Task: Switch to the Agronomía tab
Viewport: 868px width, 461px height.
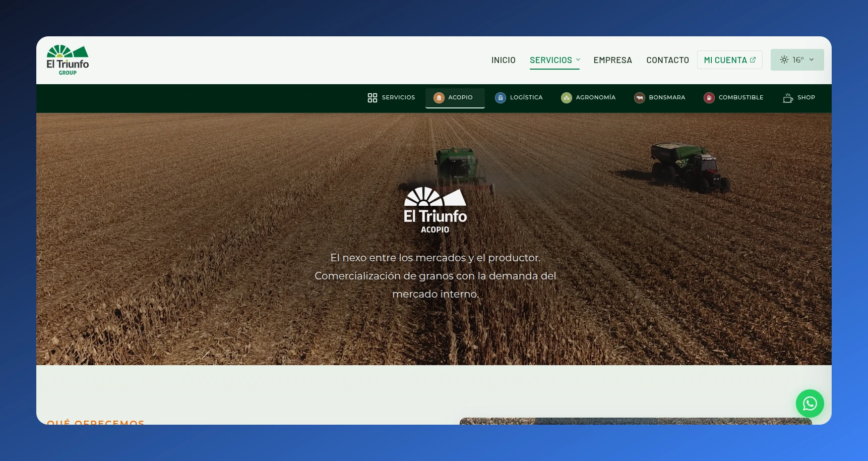Action: pos(588,98)
